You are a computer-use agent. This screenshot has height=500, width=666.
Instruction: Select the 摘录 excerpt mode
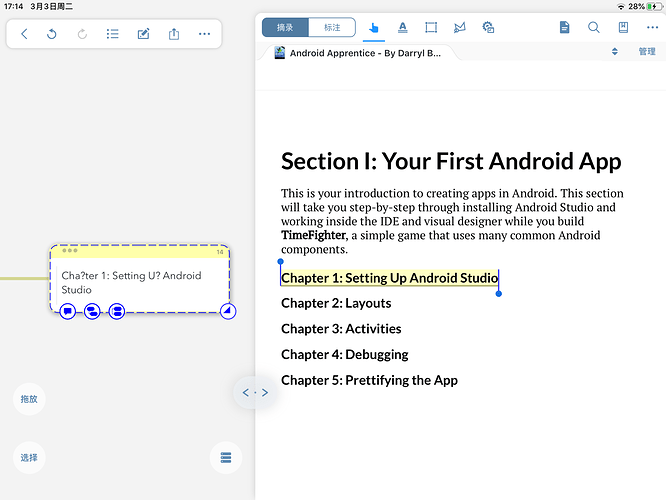point(285,28)
